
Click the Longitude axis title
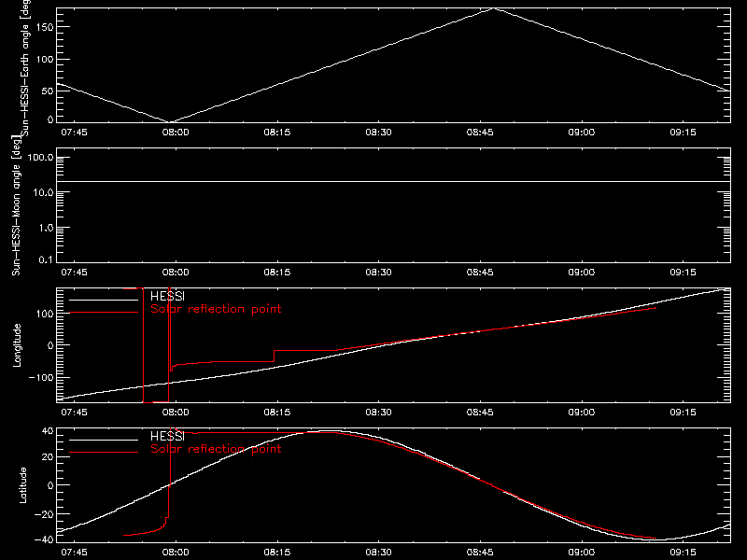coord(17,345)
